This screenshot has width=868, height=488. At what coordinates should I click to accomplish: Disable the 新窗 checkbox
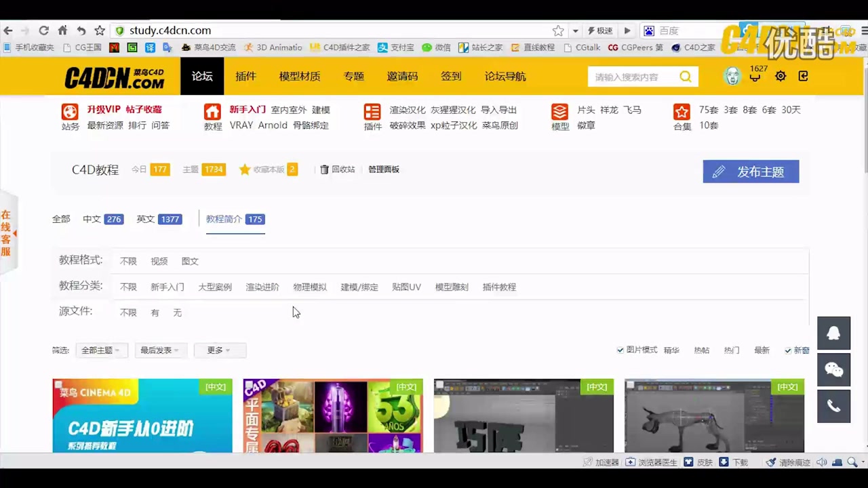[x=788, y=350]
